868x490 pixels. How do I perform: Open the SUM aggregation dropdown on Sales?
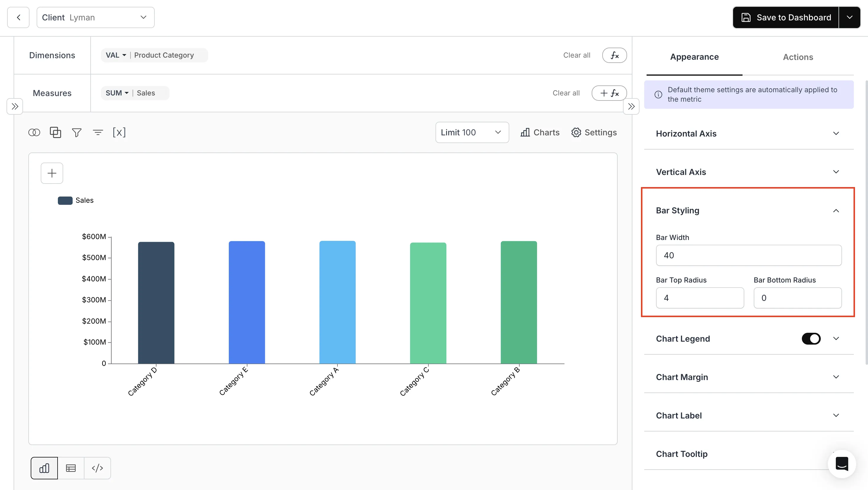tap(117, 93)
